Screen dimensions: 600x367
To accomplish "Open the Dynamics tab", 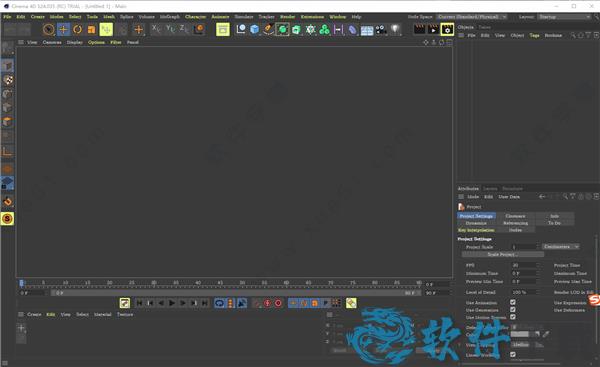I will coord(476,223).
